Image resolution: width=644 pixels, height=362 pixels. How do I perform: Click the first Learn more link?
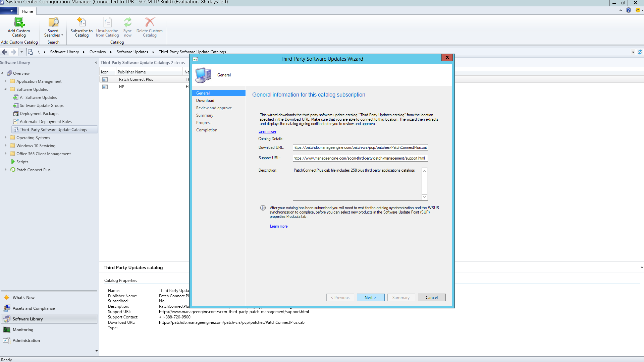[267, 132]
